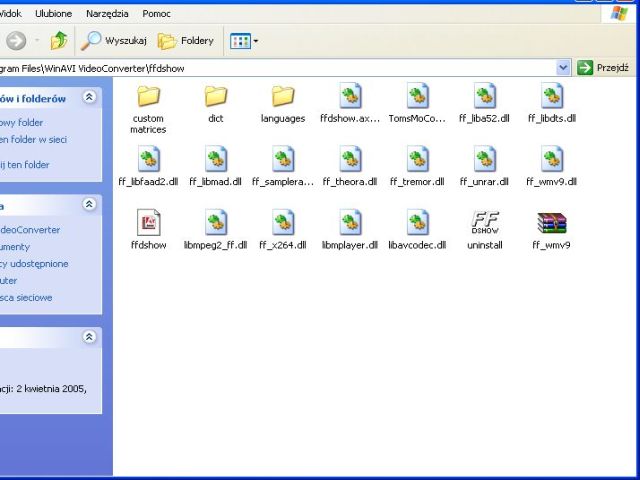This screenshot has width=640, height=480.
Task: Select libmpeg2_ff.dll file icon
Action: coord(216,222)
